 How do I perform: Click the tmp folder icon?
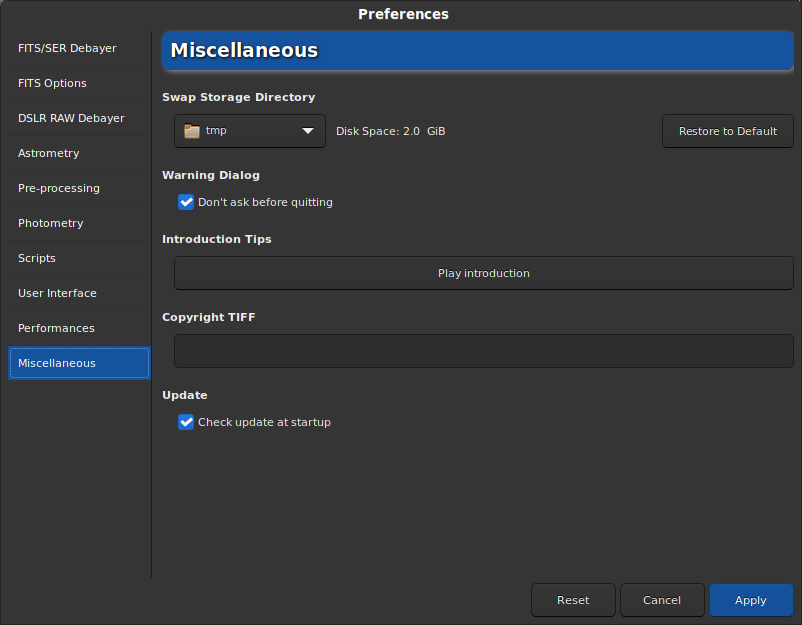tap(192, 131)
